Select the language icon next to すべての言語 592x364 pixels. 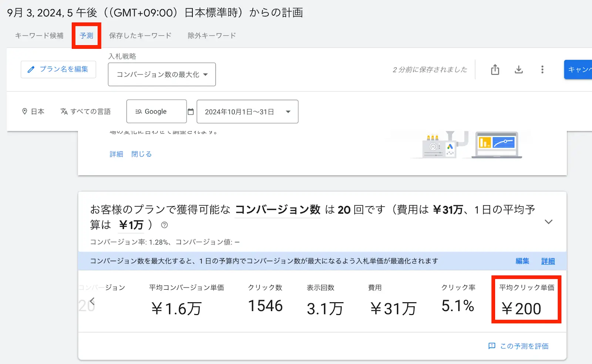[64, 111]
